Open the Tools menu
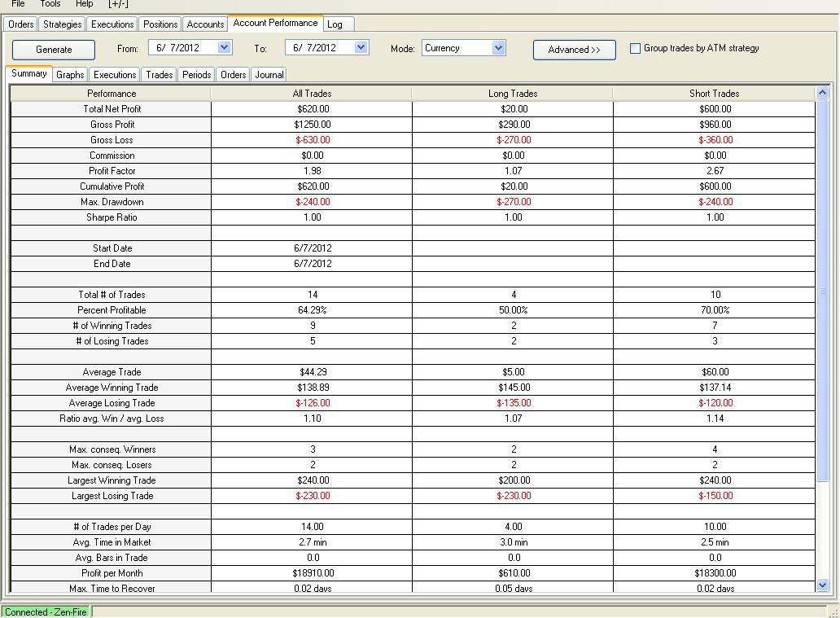This screenshot has height=618, width=840. (50, 4)
